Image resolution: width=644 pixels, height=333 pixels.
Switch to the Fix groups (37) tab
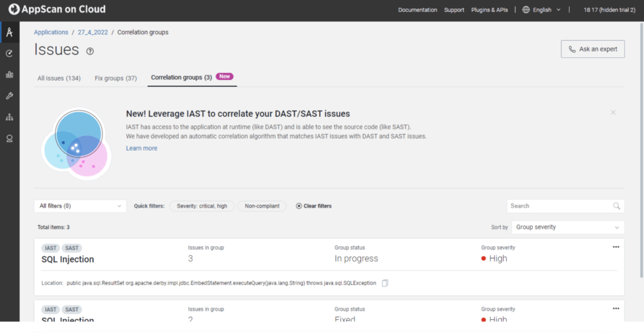(x=116, y=78)
